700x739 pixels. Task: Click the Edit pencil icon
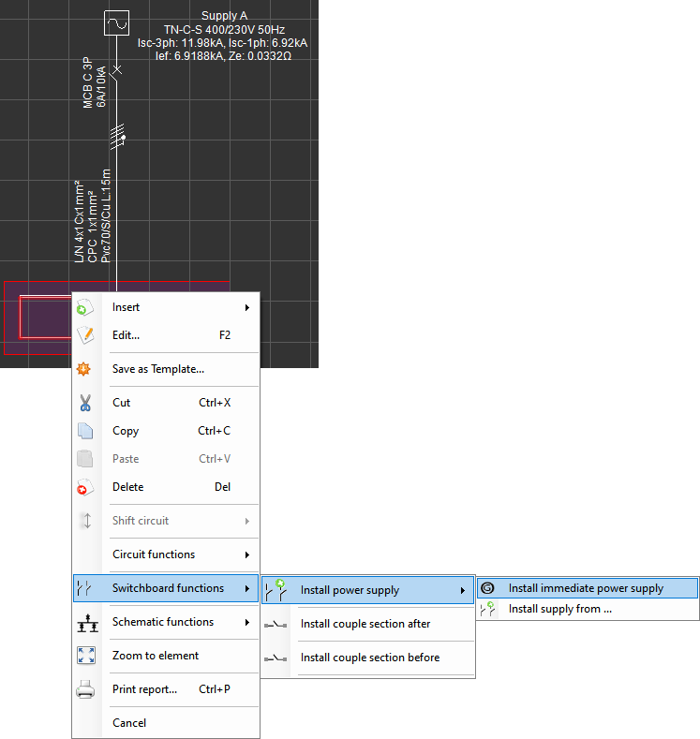(85, 335)
